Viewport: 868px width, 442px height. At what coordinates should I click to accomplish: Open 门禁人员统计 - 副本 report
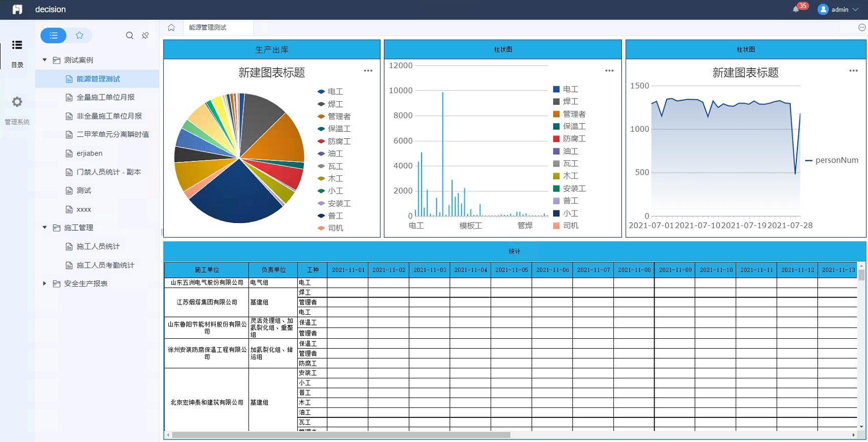tap(108, 172)
